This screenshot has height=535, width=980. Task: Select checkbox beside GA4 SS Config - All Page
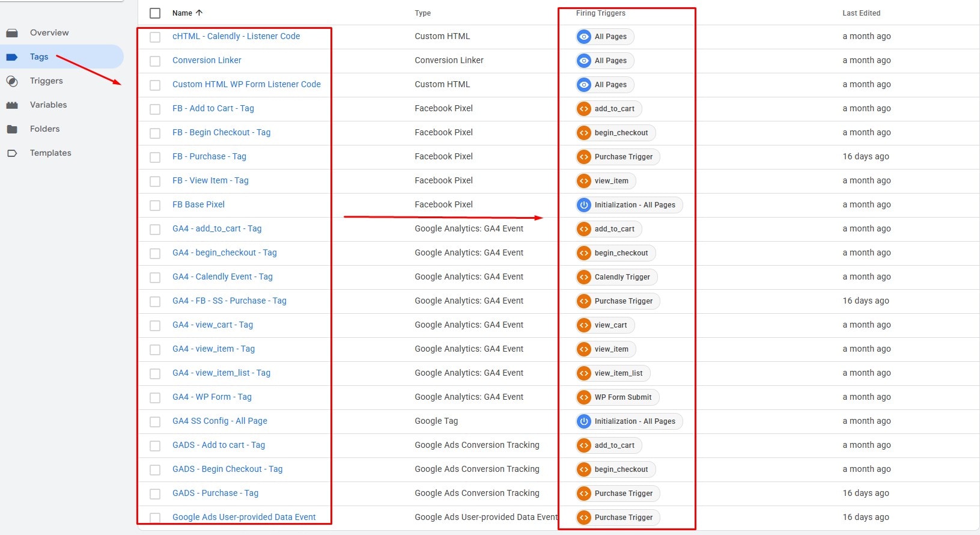click(x=155, y=421)
